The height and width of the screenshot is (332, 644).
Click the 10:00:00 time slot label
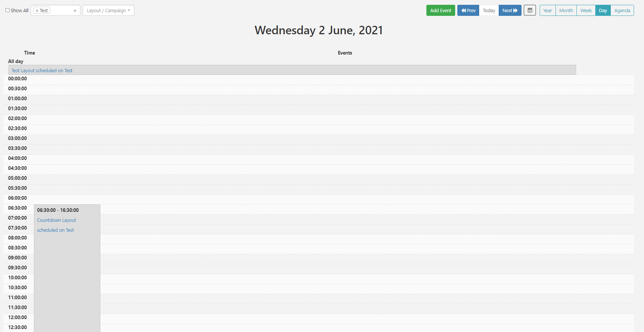pyautogui.click(x=17, y=277)
